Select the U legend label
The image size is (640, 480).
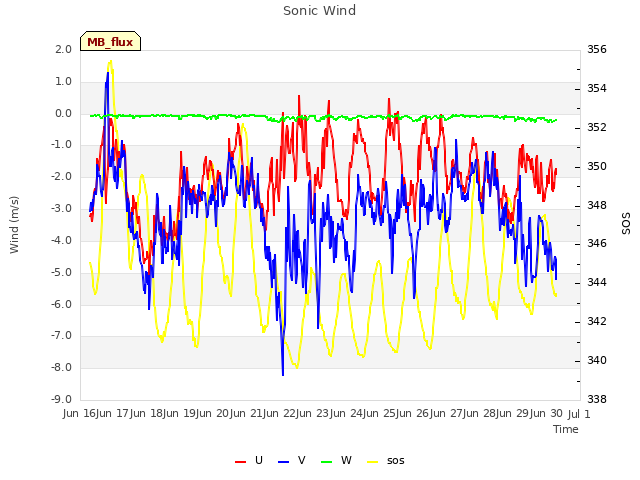coord(259,460)
